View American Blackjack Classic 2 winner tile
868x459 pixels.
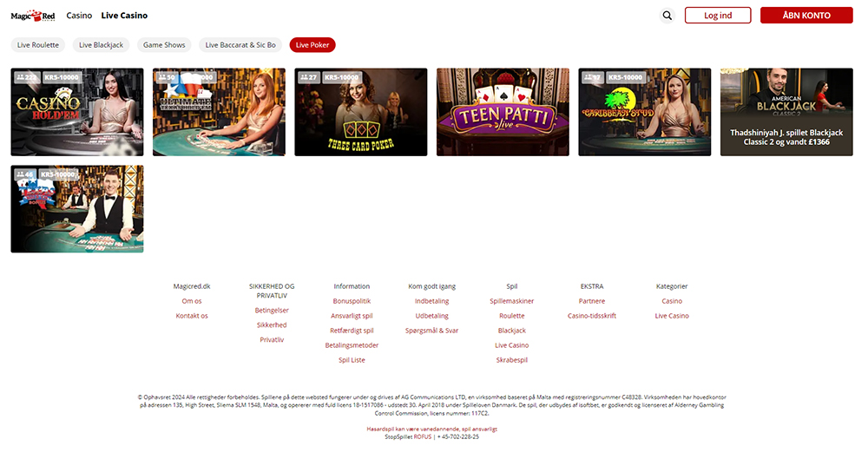coord(786,112)
